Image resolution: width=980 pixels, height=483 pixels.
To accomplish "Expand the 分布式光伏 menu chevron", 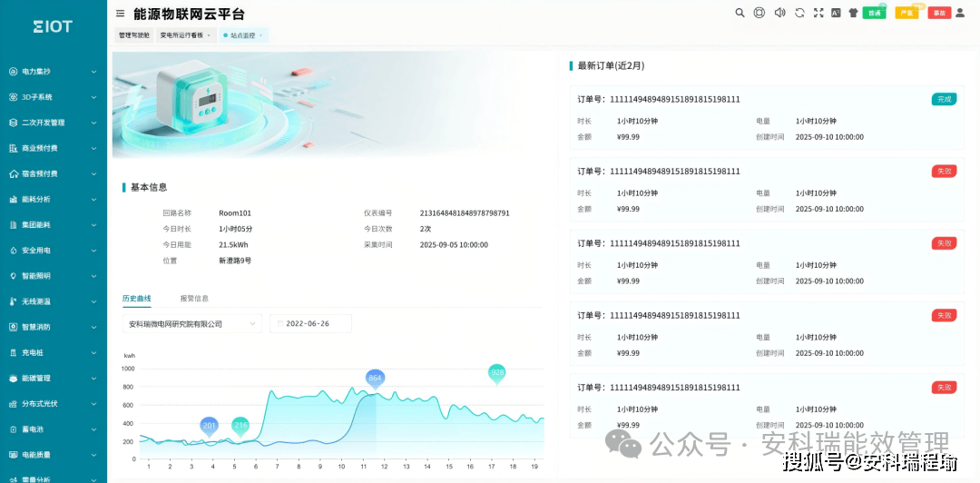I will click(93, 404).
